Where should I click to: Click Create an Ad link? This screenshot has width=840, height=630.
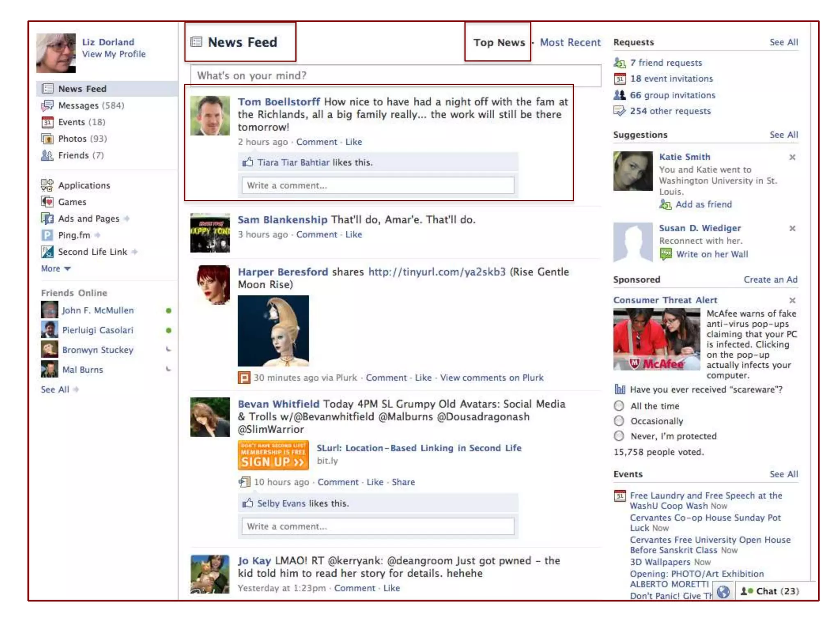771,280
